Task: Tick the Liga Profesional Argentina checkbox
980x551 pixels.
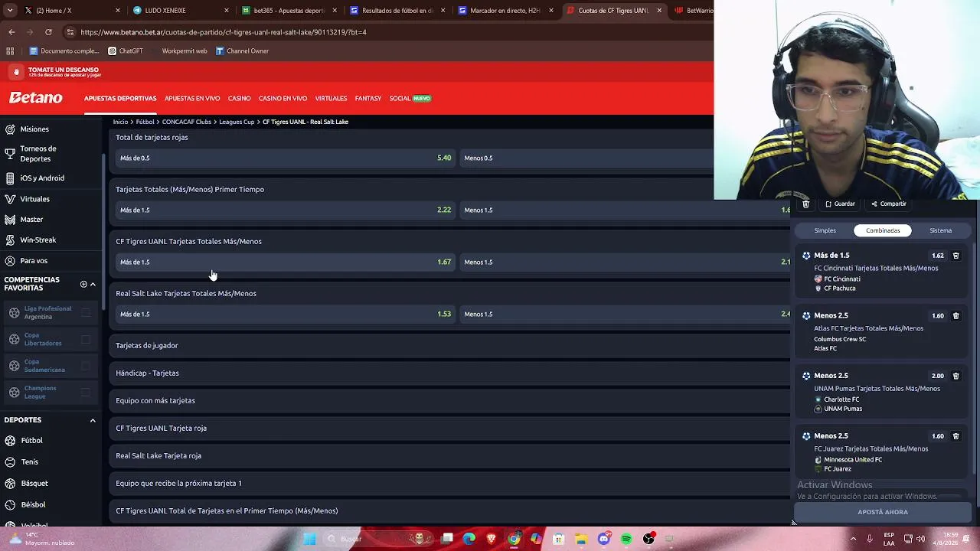Action: 86,312
